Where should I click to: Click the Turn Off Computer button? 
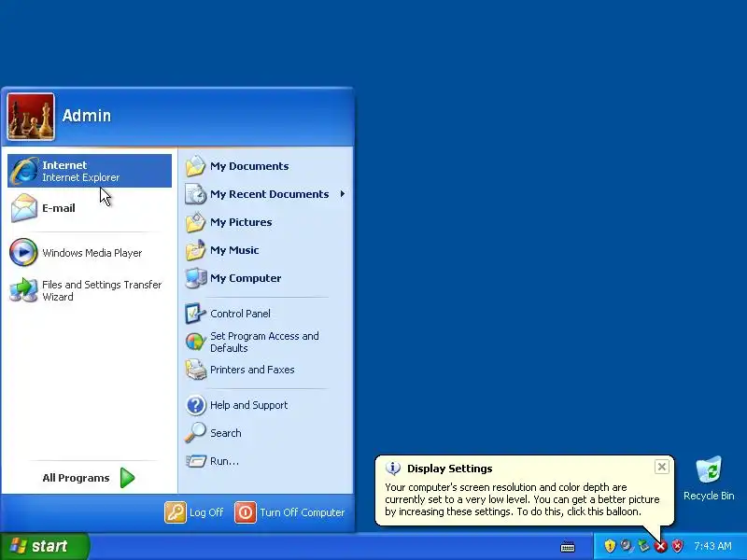pos(289,512)
